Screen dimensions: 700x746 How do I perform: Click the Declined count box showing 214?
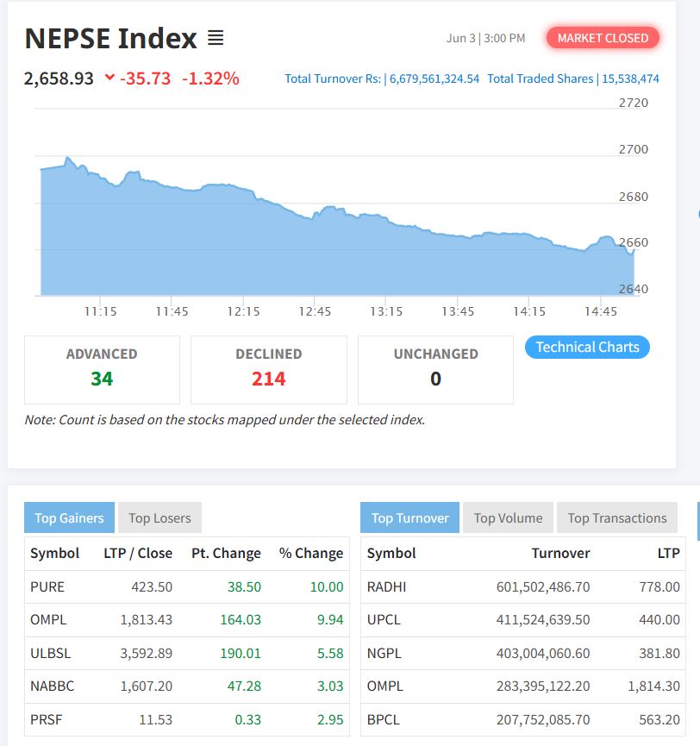[x=268, y=369]
